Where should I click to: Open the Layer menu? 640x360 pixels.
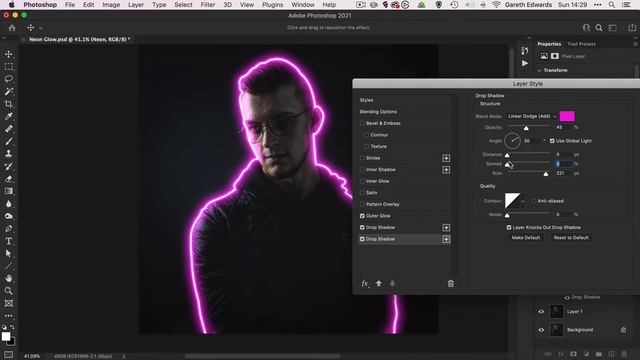136,5
